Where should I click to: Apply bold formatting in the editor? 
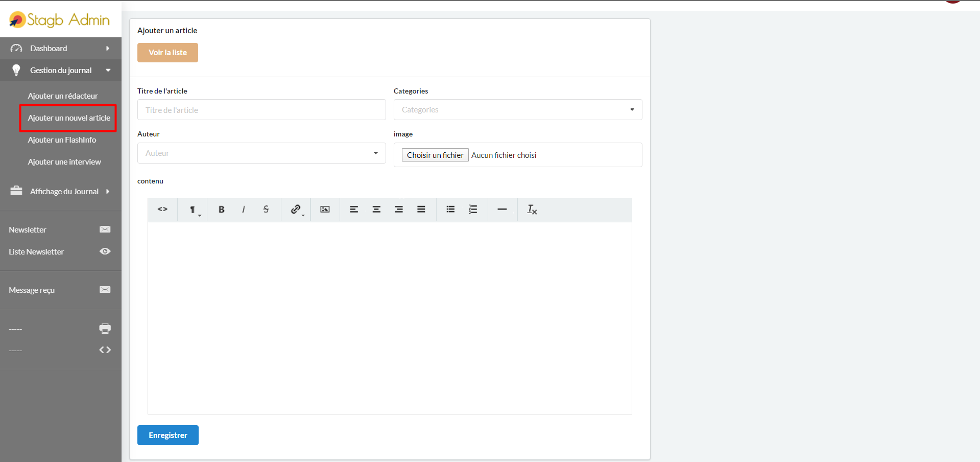pos(221,210)
